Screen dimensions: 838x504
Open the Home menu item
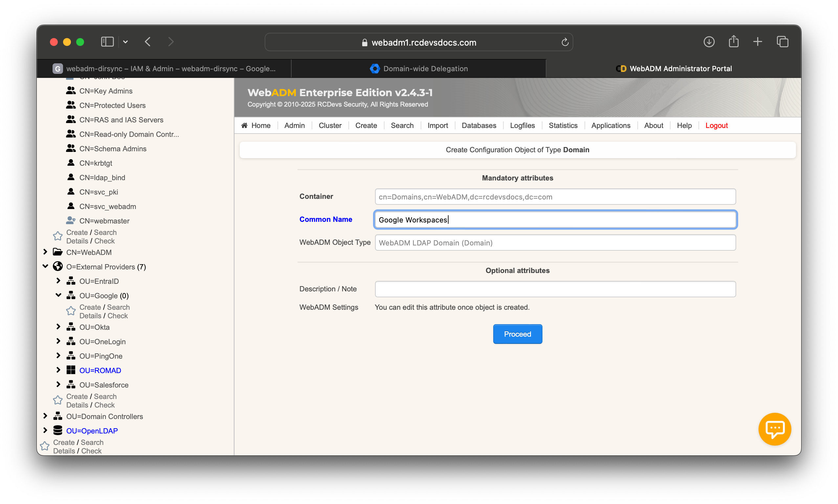(256, 125)
